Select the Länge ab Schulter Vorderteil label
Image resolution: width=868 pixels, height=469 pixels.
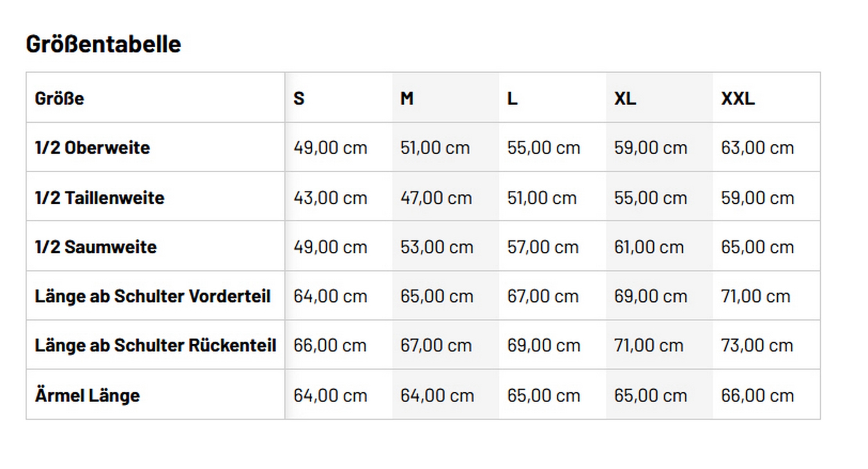pos(152,296)
